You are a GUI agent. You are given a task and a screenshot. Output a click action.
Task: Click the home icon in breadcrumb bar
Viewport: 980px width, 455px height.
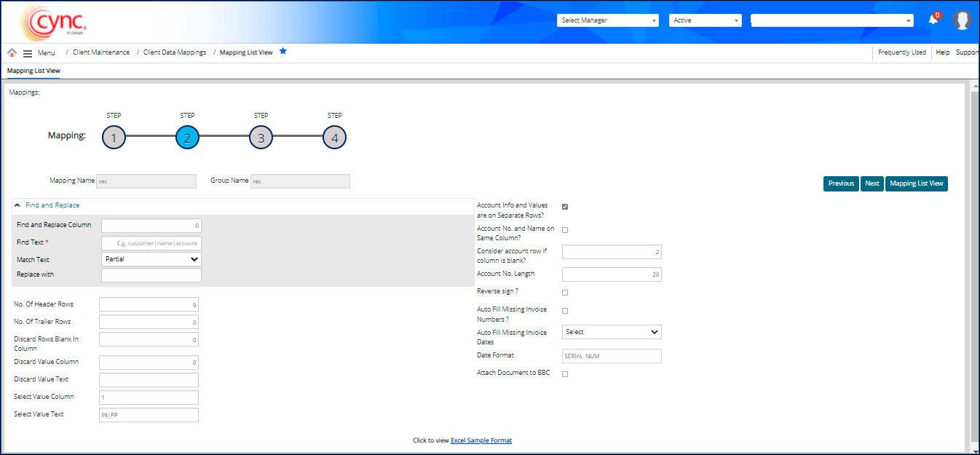[12, 52]
